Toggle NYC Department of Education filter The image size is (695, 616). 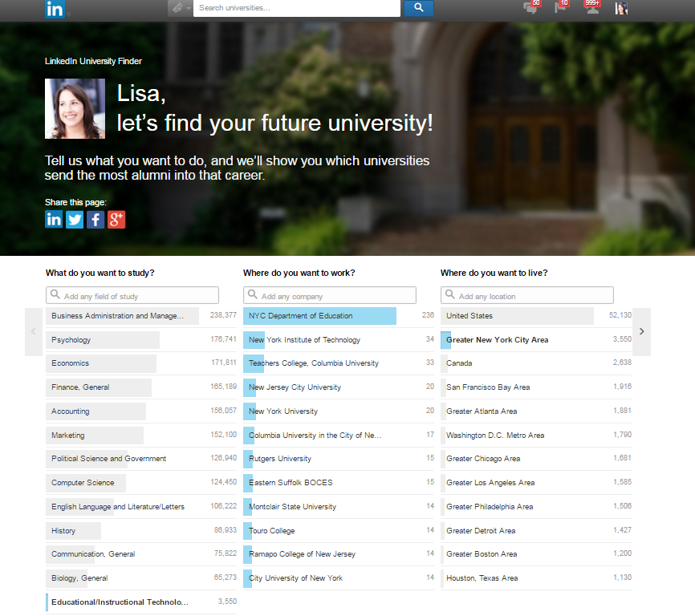pyautogui.click(x=339, y=316)
